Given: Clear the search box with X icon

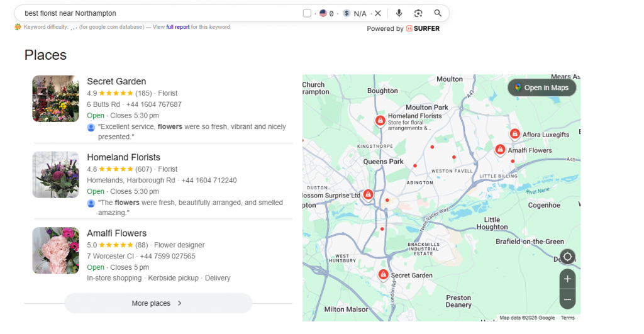Looking at the screenshot, I should click(x=377, y=13).
